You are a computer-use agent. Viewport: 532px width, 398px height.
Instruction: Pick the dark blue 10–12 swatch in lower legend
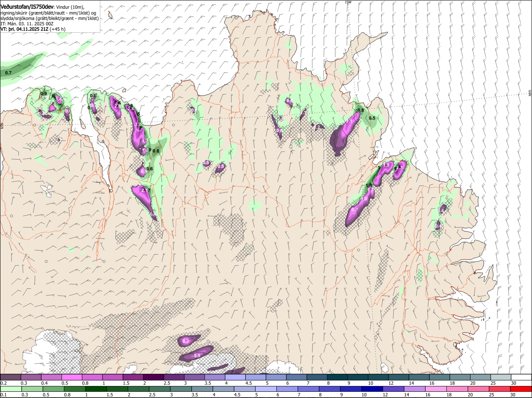point(372,389)
